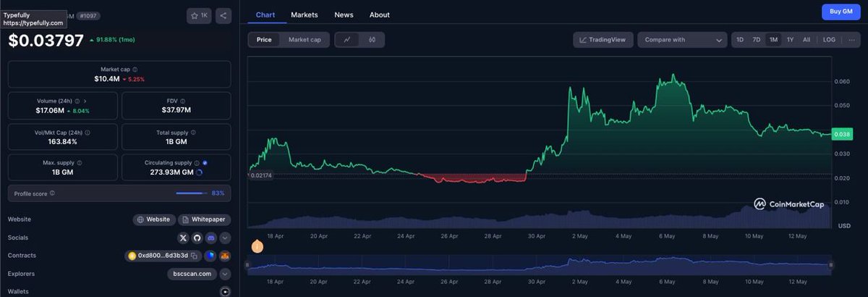Open the TradingView chart button

click(604, 40)
